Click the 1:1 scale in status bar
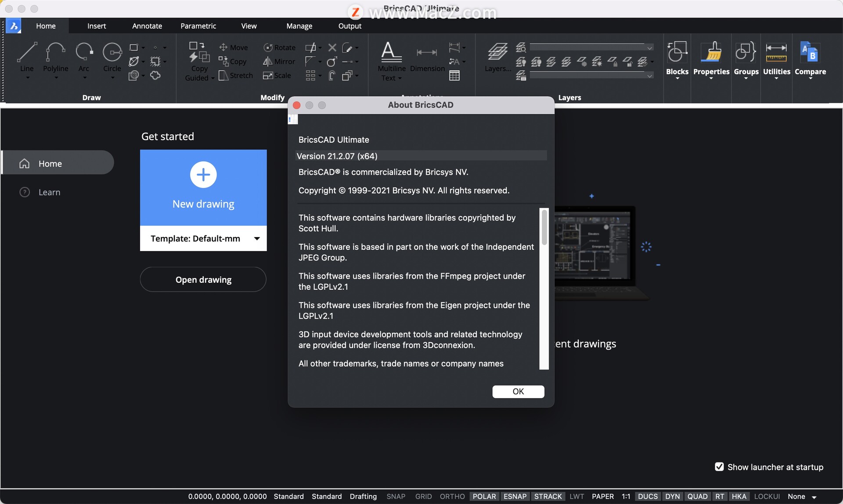The image size is (843, 504). tap(626, 496)
